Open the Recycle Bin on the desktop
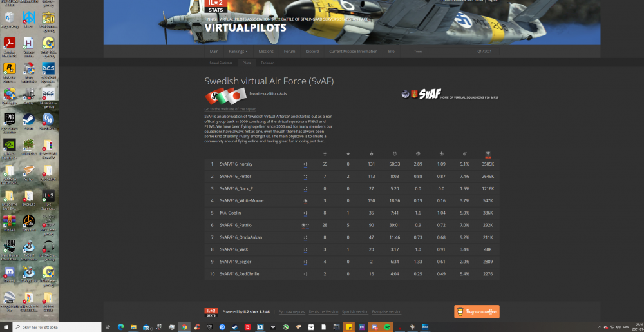Screen dimensions: 644x332 [x=9, y=19]
